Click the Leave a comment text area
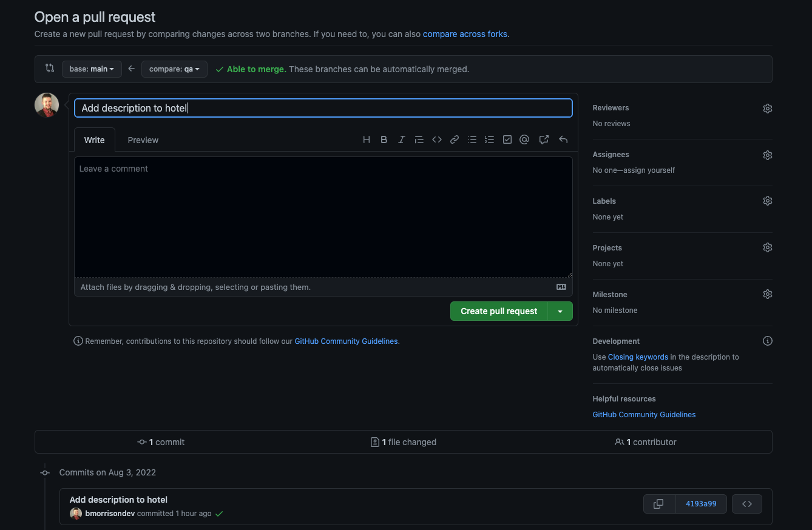 point(323,217)
